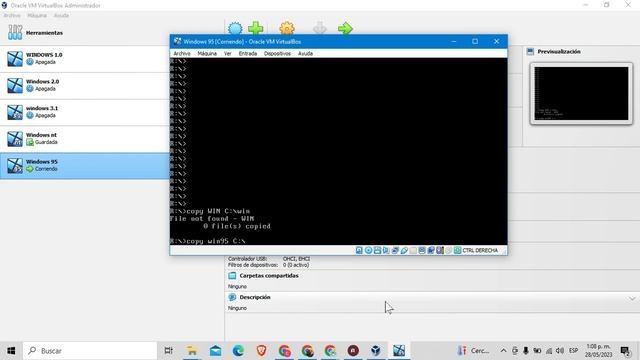The height and width of the screenshot is (360, 640).
Task: Click the CTRL DERECHA host key label
Action: (x=480, y=250)
